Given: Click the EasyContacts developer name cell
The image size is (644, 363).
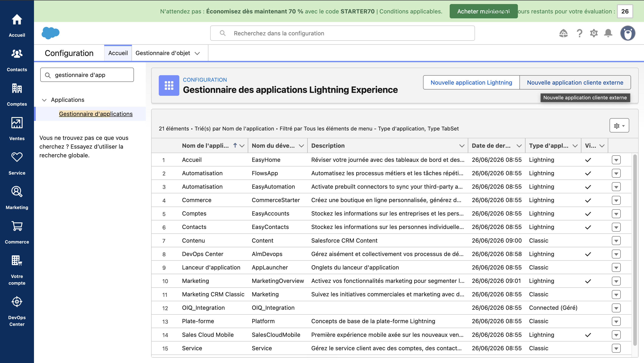Looking at the screenshot, I should point(270,227).
